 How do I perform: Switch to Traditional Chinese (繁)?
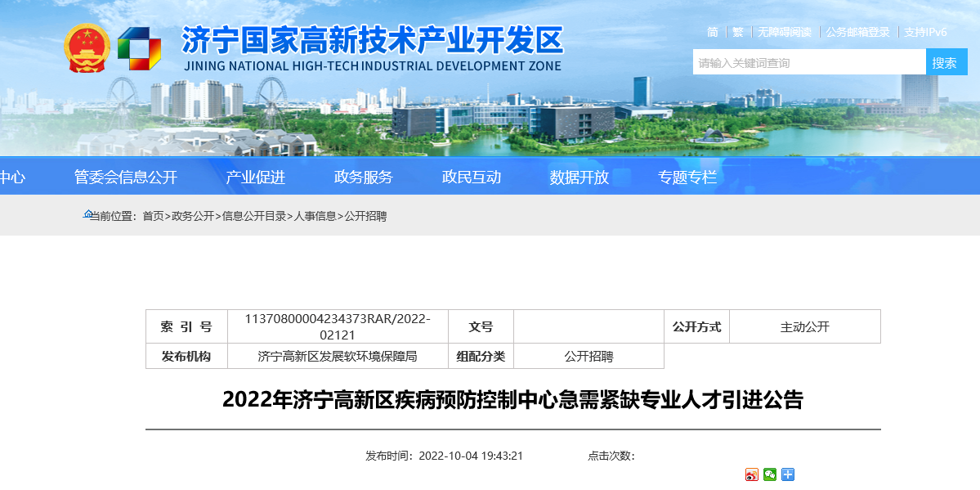click(738, 32)
